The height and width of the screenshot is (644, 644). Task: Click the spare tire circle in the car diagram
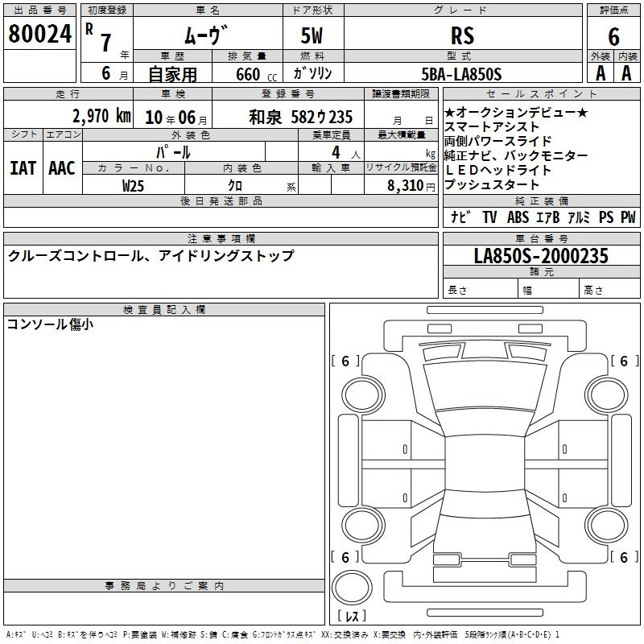point(351,586)
